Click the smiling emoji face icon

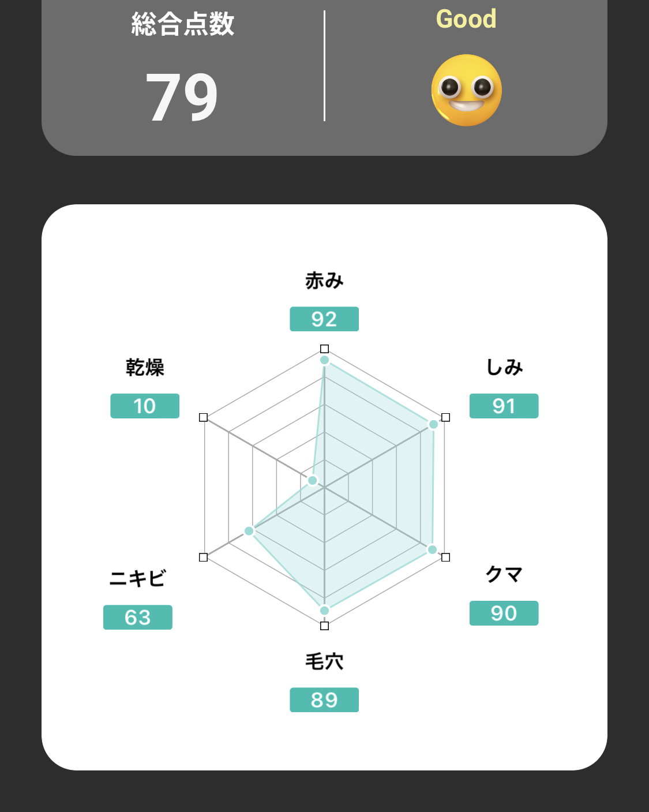(466, 91)
